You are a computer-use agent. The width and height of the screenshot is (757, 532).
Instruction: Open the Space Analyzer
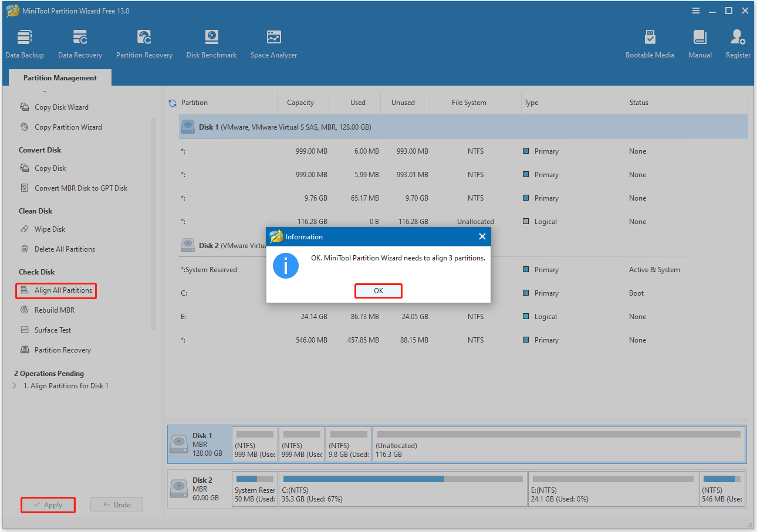273,41
